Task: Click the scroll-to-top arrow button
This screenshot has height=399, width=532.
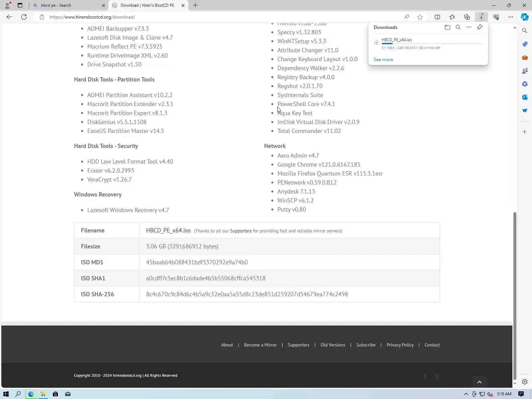Action: click(479, 382)
